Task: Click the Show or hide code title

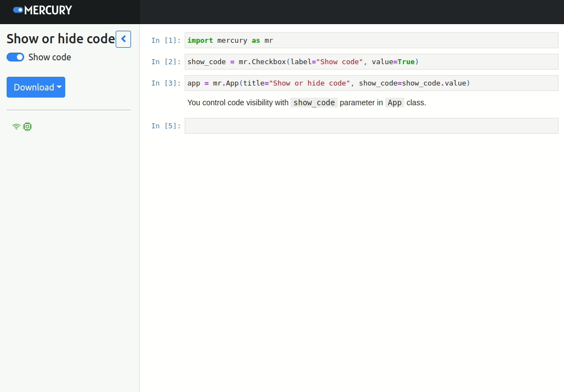Action: tap(60, 38)
